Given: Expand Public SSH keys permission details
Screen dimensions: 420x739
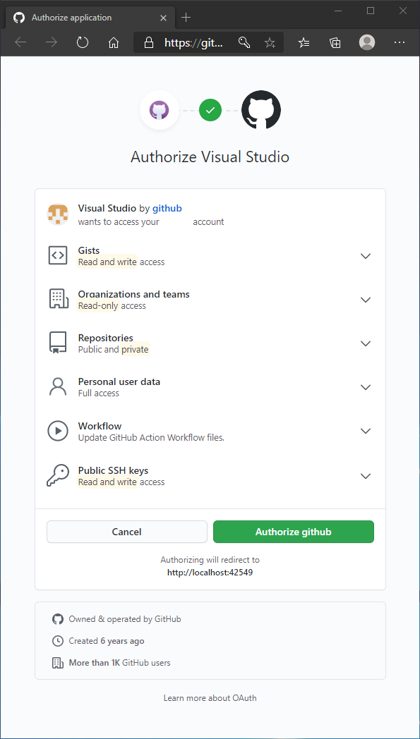Looking at the screenshot, I should [x=365, y=476].
